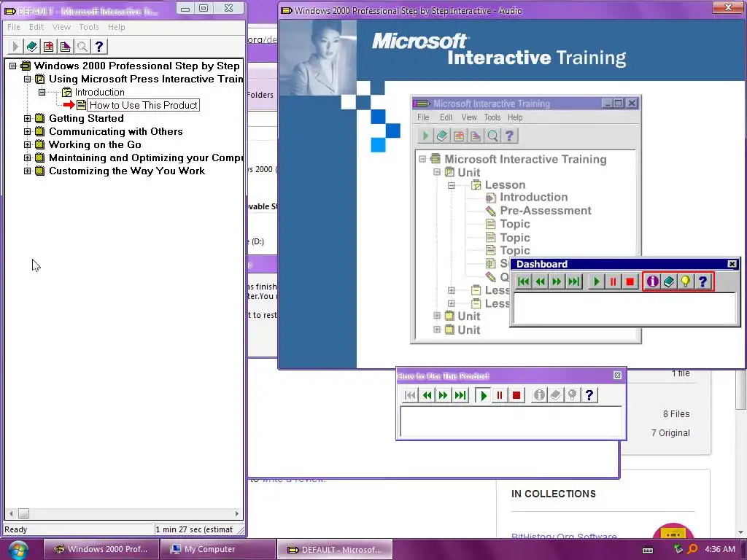Screen dimensions: 747x560
Task: Select Working on the Go in the tree
Action: pyautogui.click(x=95, y=144)
